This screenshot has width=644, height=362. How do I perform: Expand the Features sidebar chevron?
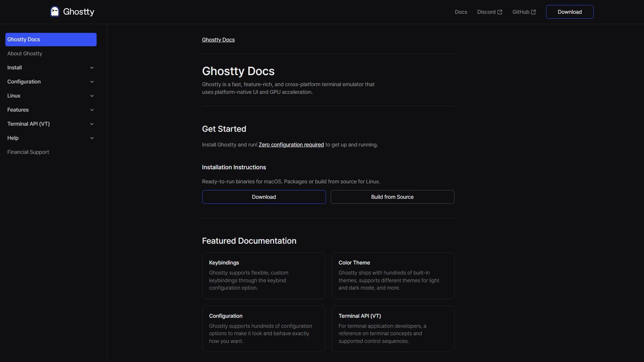(92, 110)
